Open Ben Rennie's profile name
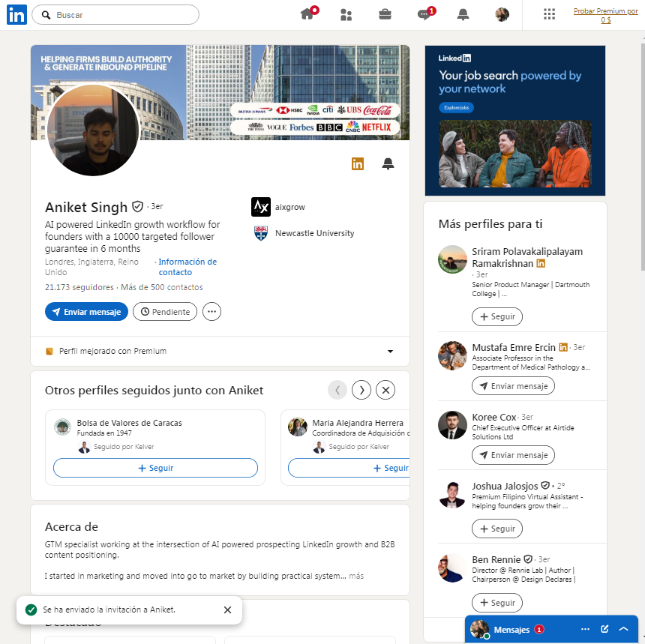 tap(496, 560)
